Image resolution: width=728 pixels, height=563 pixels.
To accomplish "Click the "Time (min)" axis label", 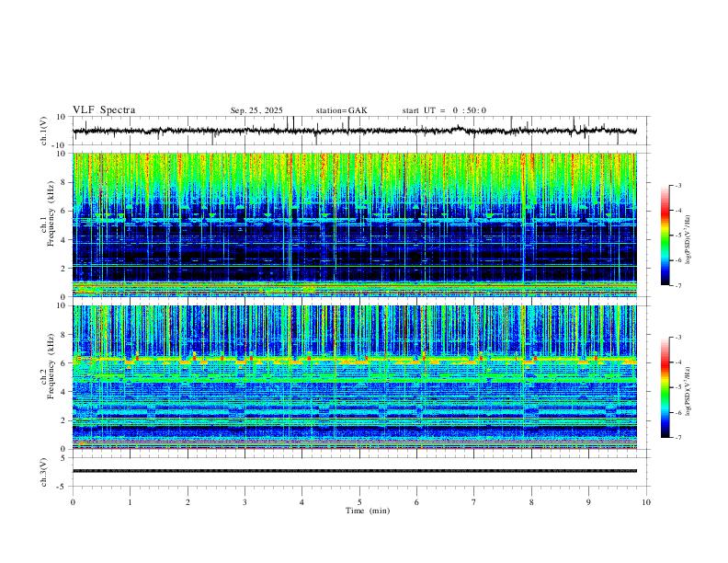I will click(x=368, y=511).
